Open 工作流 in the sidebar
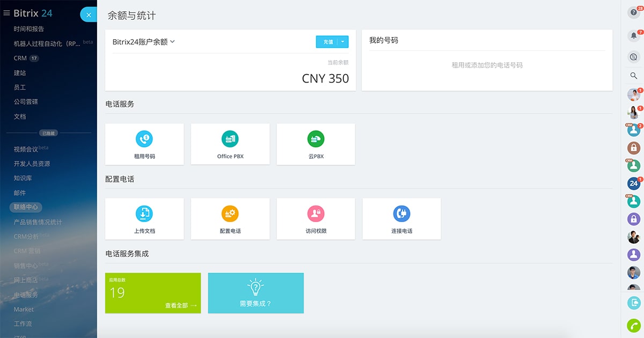 (x=23, y=324)
